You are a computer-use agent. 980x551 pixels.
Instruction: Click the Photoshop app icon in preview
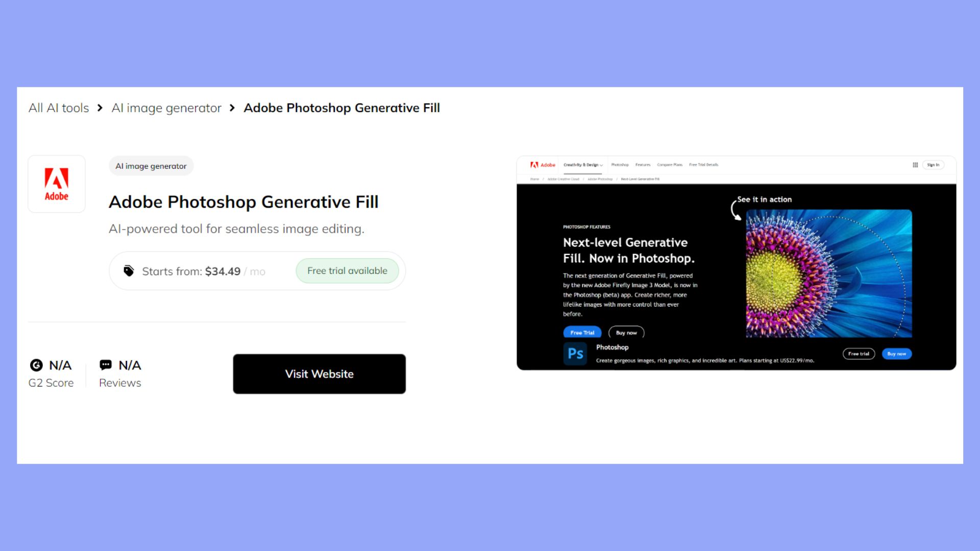[575, 353]
